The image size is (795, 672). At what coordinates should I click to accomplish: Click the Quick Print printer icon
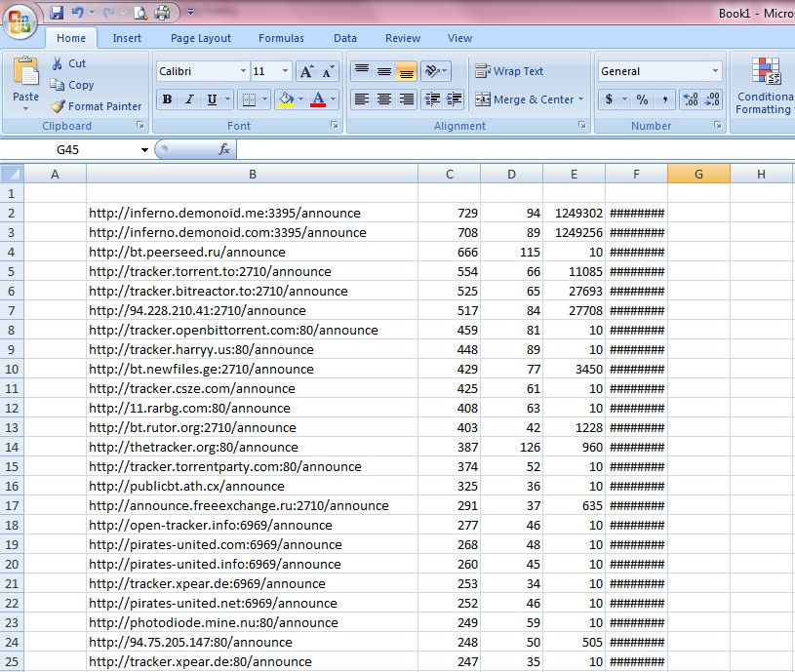162,12
